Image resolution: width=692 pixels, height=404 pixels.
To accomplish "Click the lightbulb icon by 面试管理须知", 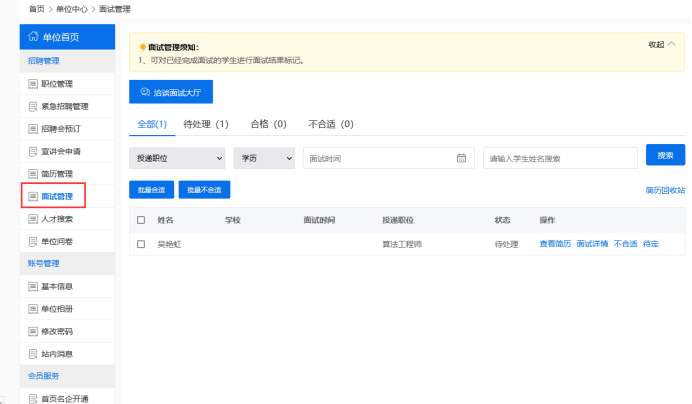I will (143, 47).
